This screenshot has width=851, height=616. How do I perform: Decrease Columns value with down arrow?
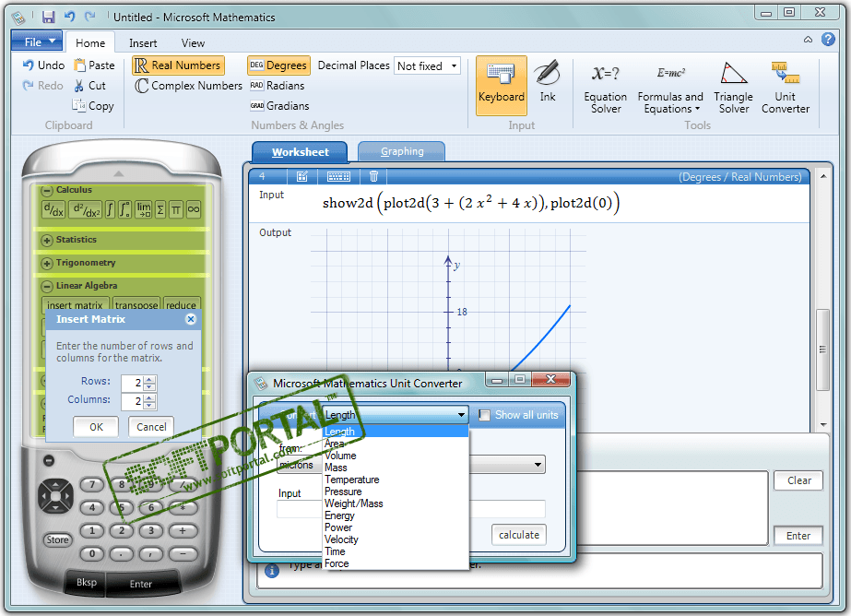(x=150, y=406)
